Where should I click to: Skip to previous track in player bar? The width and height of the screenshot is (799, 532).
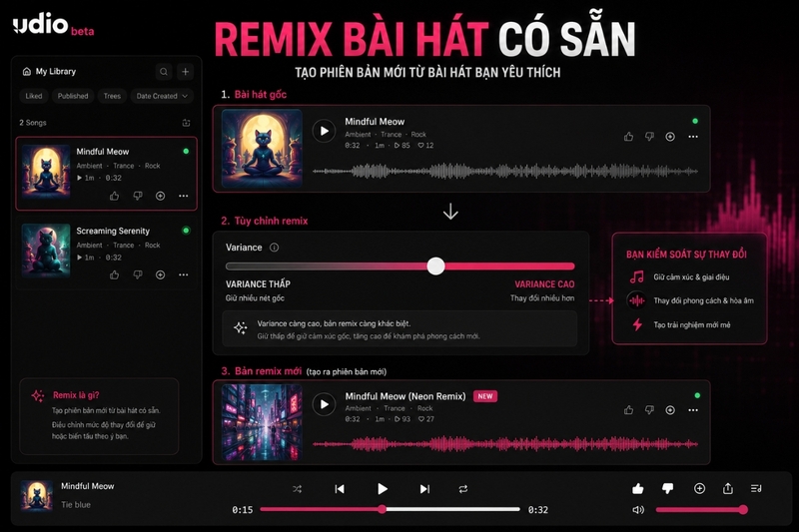[x=340, y=489]
